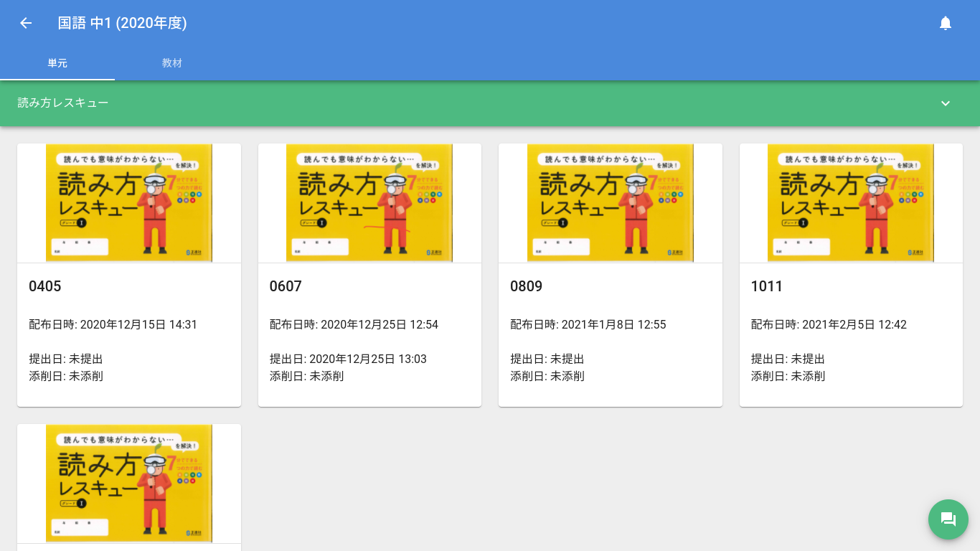Click the 国語 中1 (2020年度) page title
The width and height of the screenshot is (980, 551).
pos(123,23)
